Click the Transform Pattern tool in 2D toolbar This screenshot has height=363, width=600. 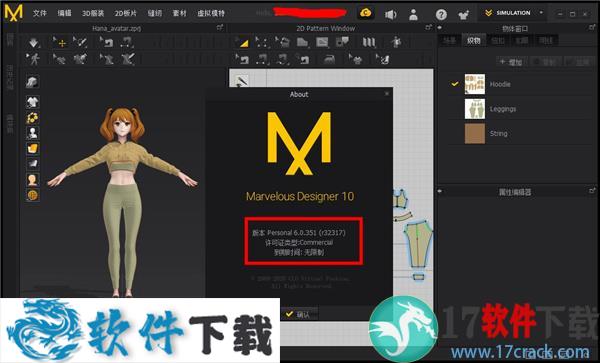[x=282, y=42]
